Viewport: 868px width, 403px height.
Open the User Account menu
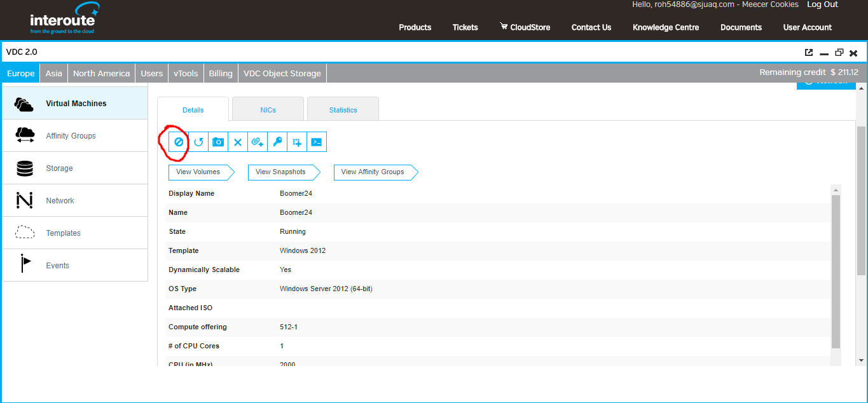(x=808, y=27)
